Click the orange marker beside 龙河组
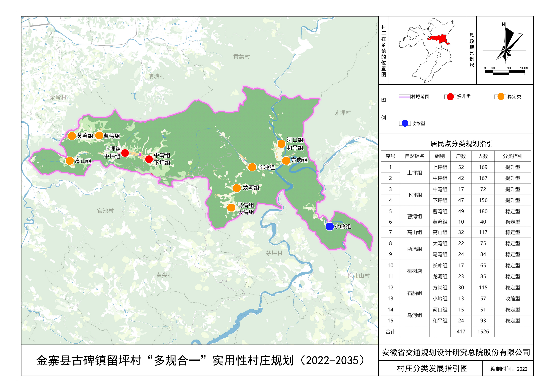555x392 pixels. (x=237, y=188)
